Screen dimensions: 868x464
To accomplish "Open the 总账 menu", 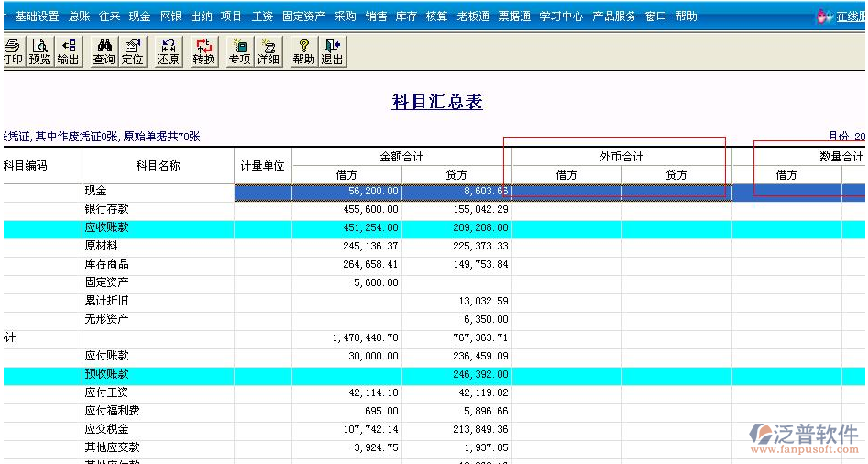I will pyautogui.click(x=79, y=17).
